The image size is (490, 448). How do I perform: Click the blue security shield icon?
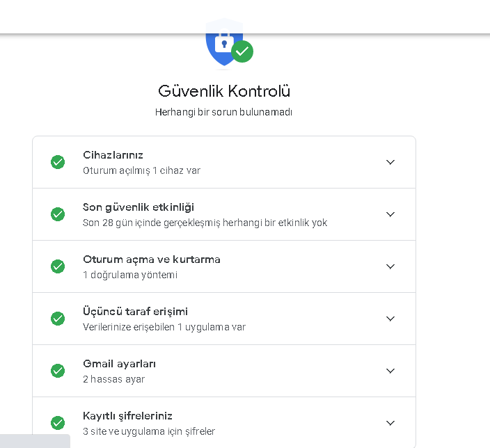tap(223, 45)
